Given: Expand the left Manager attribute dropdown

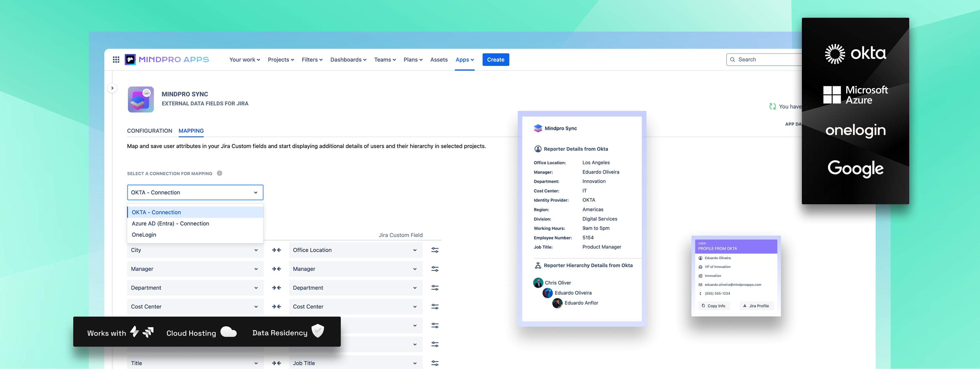Looking at the screenshot, I should [x=195, y=269].
